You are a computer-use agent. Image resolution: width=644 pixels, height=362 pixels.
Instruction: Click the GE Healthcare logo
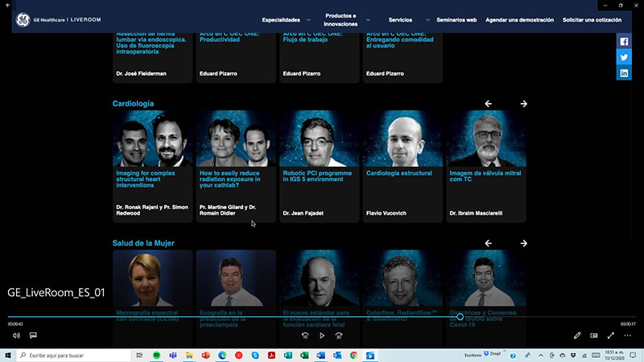[x=23, y=19]
